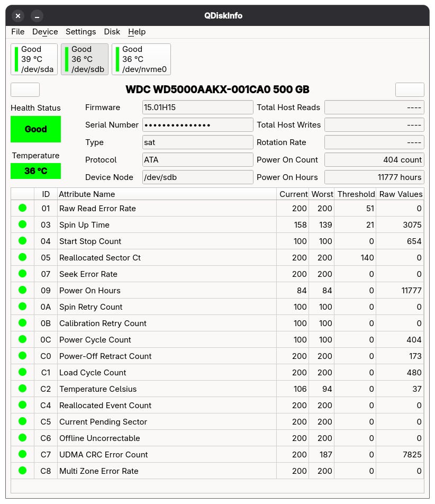Select the Raw Read Error Rate attribute name

coord(97,209)
